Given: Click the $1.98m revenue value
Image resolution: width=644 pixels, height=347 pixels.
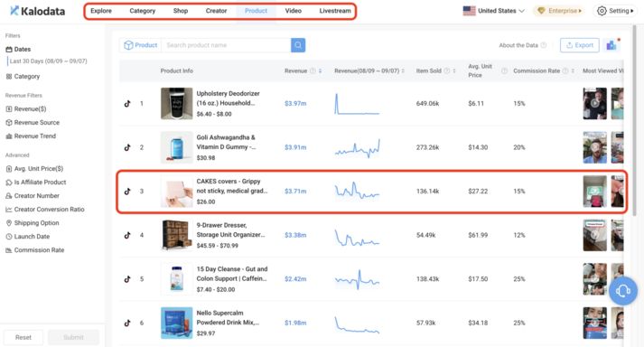Looking at the screenshot, I should click(x=295, y=323).
